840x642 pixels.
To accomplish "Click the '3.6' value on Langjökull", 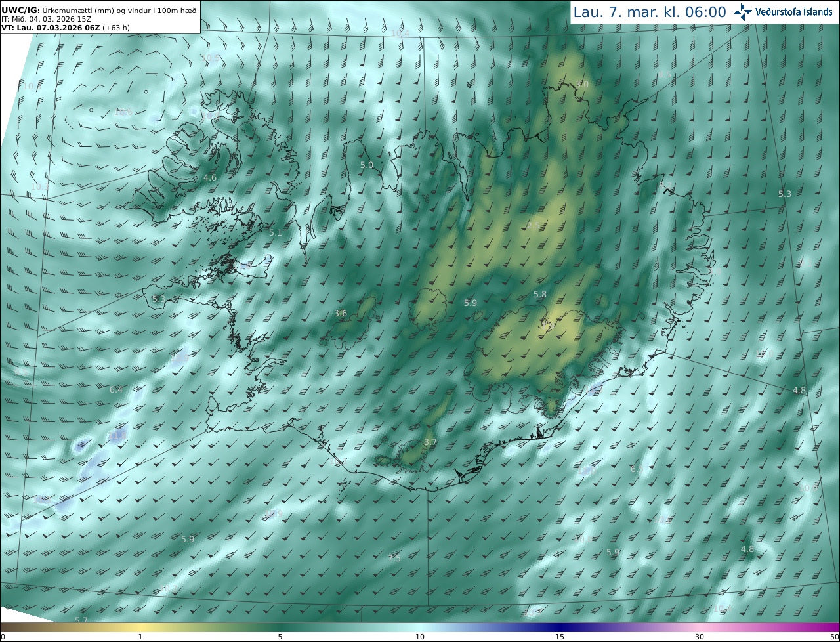I will coord(341,313).
